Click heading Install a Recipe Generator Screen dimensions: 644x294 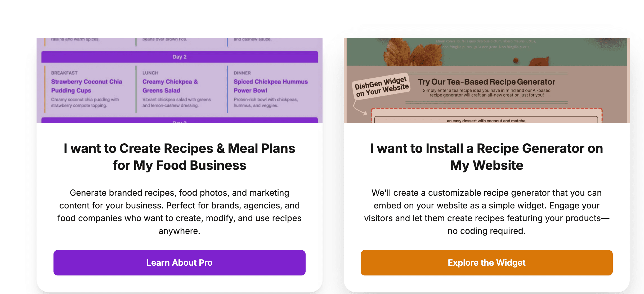click(x=487, y=157)
